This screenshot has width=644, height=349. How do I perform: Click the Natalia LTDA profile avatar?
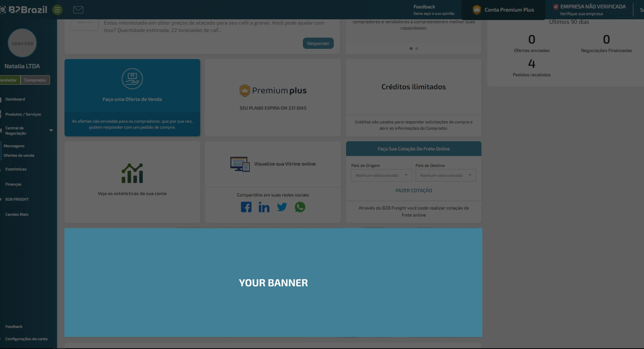click(22, 43)
